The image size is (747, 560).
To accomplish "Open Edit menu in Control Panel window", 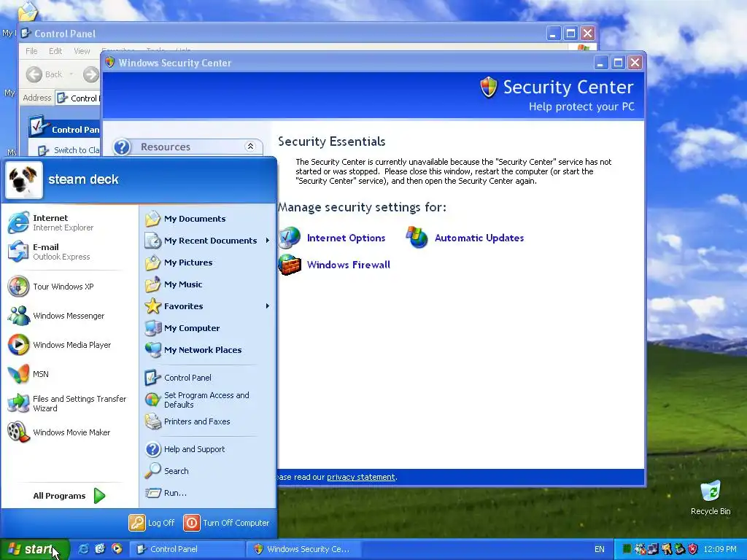I will 55,51.
